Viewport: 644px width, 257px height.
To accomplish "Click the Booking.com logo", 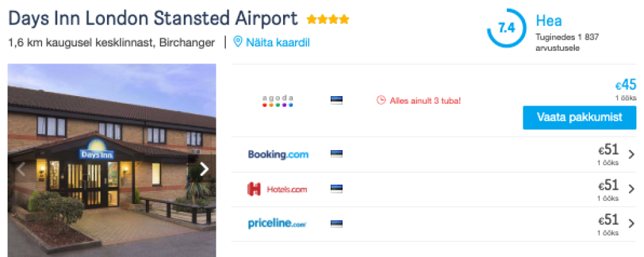I will 278,154.
